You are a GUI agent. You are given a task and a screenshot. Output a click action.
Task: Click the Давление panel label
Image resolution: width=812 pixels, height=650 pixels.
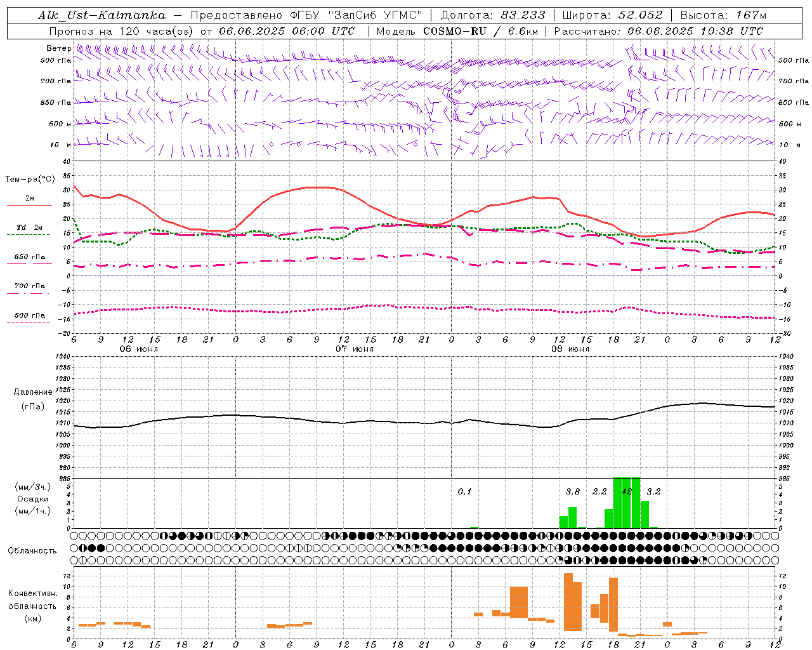33,392
